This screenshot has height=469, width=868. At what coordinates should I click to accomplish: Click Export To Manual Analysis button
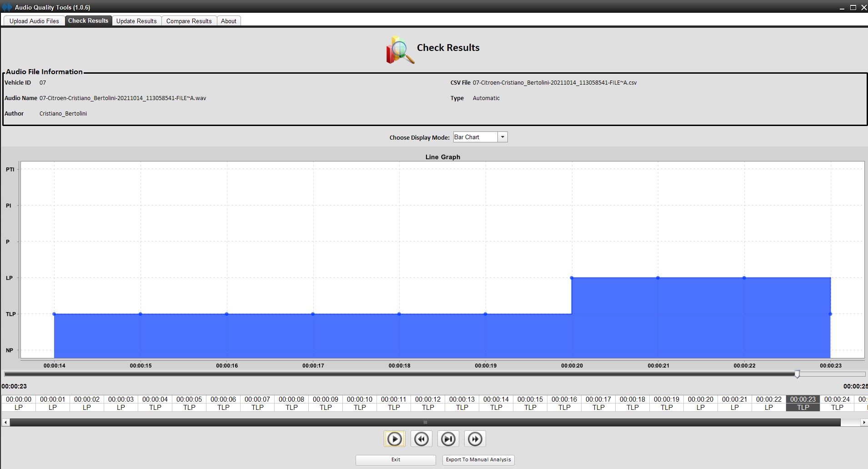[x=478, y=460]
